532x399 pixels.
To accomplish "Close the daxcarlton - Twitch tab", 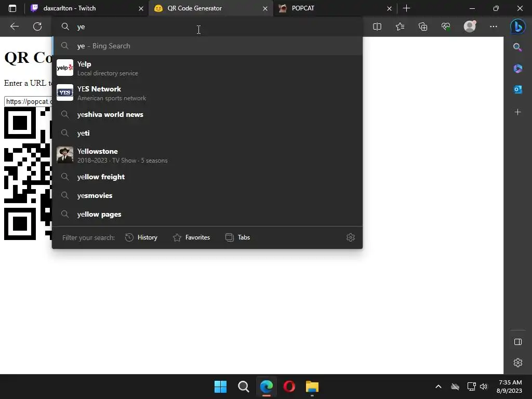I will point(141,8).
